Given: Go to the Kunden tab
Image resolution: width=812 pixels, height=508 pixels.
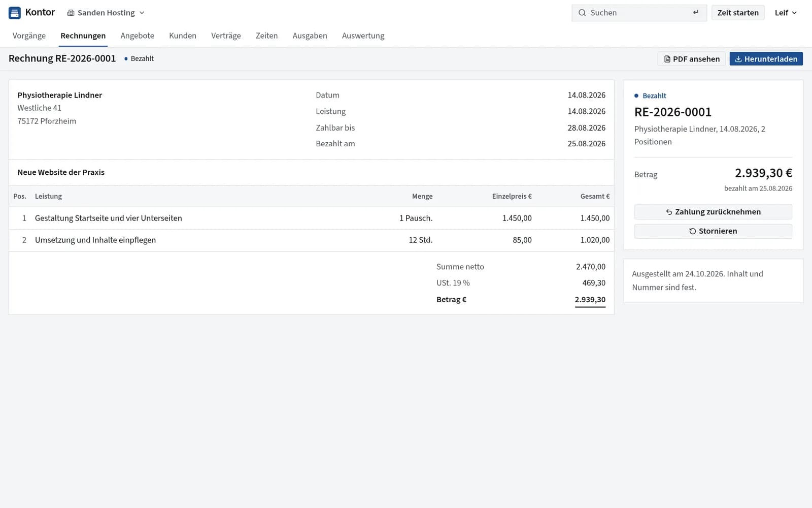Looking at the screenshot, I should pyautogui.click(x=183, y=36).
